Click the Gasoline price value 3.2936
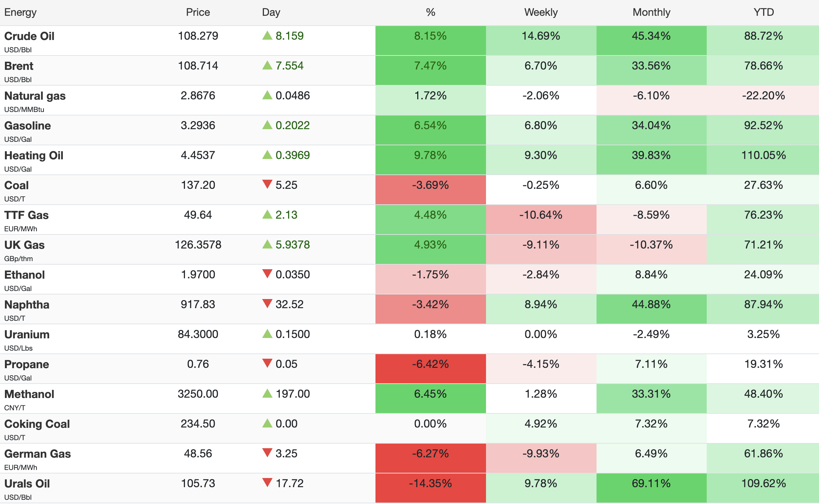819x504 pixels. pyautogui.click(x=198, y=125)
